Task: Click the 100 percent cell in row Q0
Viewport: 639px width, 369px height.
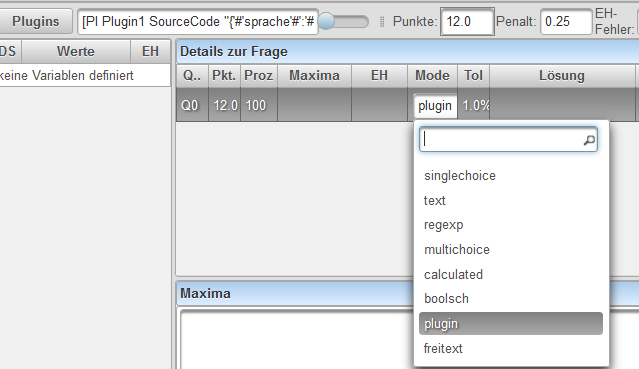Action: [259, 105]
